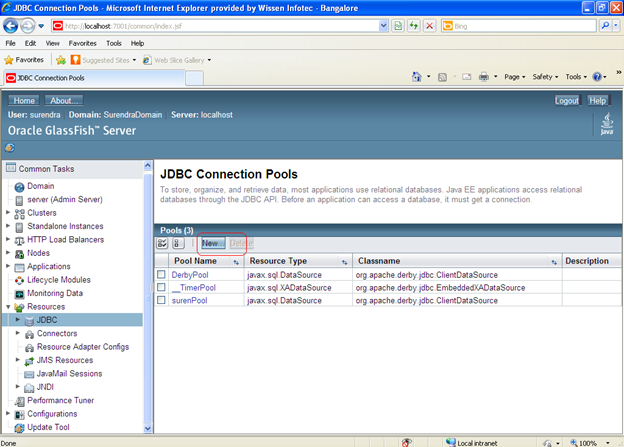
Task: Select JavaMail Sessions in tree
Action: pos(69,374)
